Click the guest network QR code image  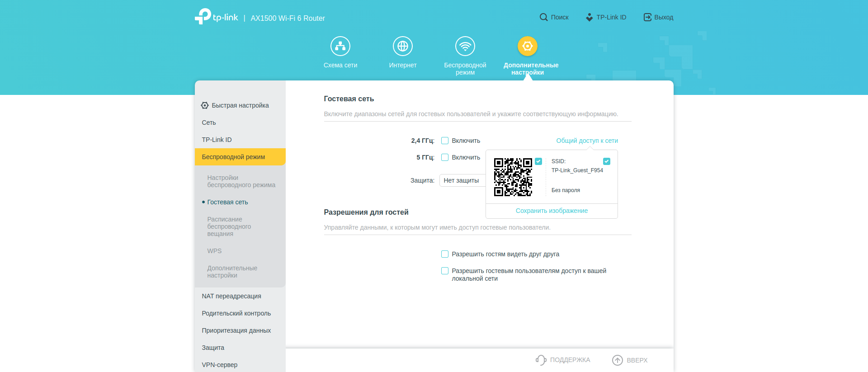(513, 177)
